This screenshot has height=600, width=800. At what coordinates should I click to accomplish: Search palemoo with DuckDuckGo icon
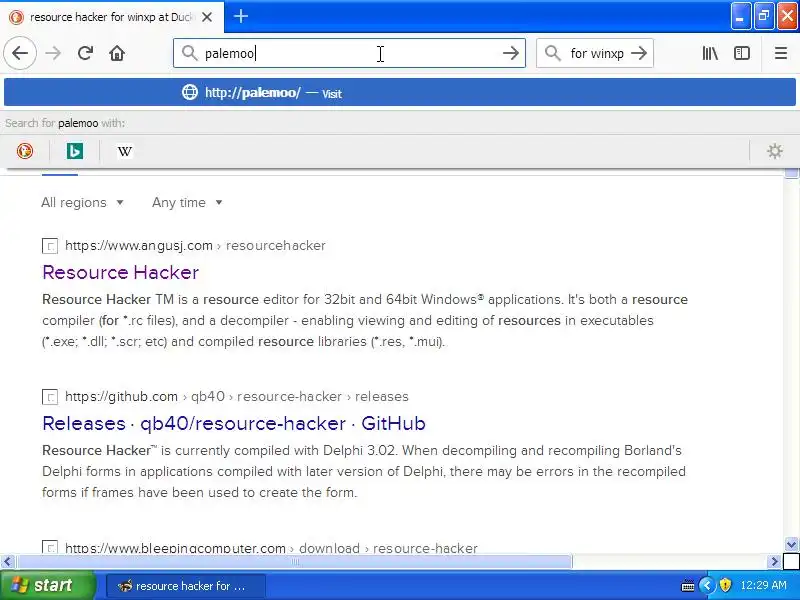pos(24,151)
